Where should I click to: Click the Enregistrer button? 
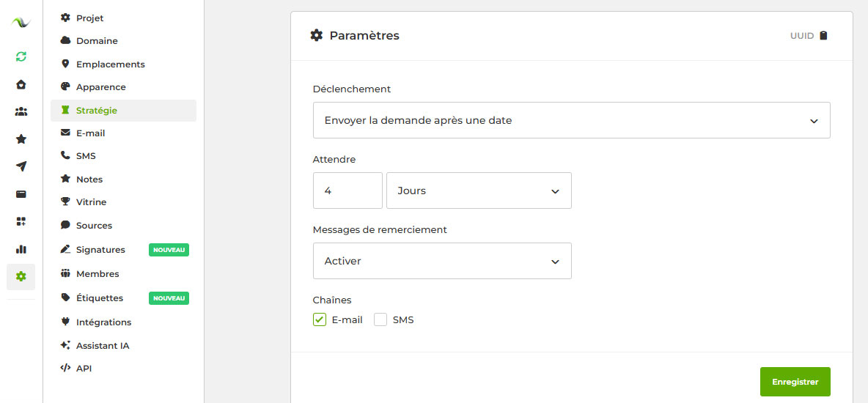[x=795, y=382]
